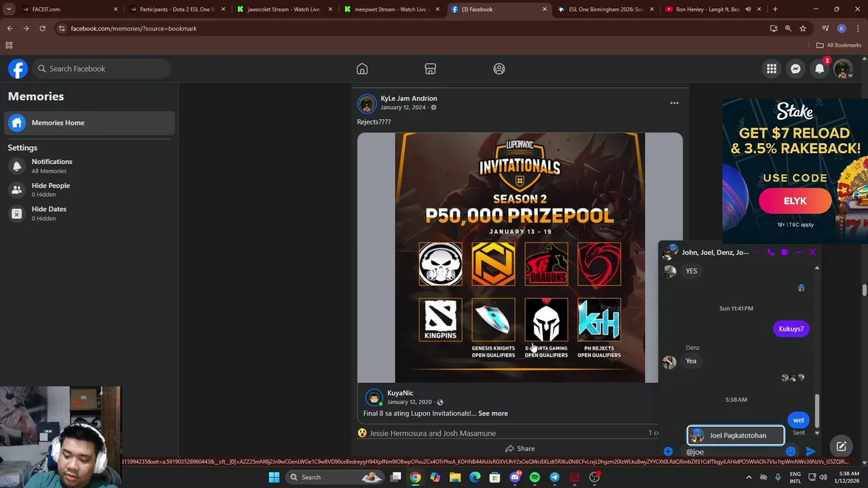Open the January 12, 2020 date link
This screenshot has width=868, height=488.
[410, 402]
